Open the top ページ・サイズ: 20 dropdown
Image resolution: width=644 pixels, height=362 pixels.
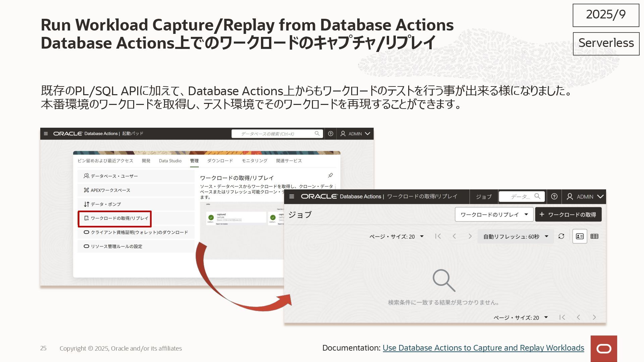point(396,237)
